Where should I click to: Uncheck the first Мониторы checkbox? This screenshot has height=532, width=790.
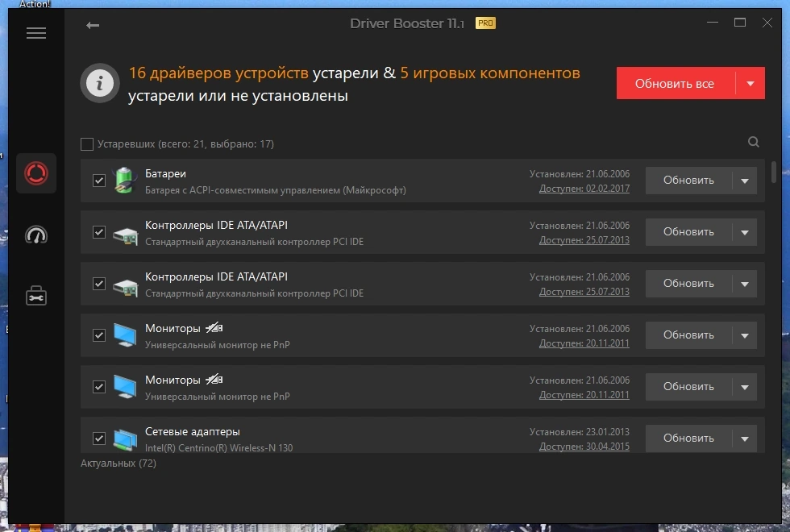pyautogui.click(x=99, y=335)
